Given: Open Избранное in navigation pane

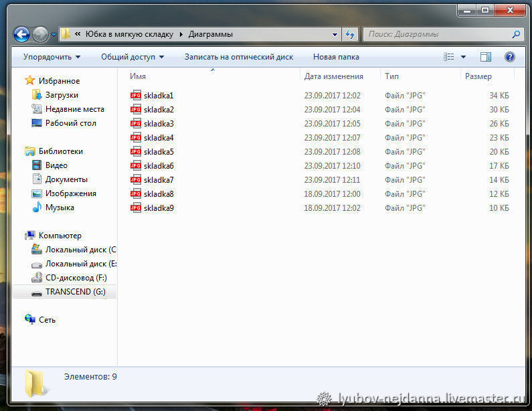Looking at the screenshot, I should 59,81.
